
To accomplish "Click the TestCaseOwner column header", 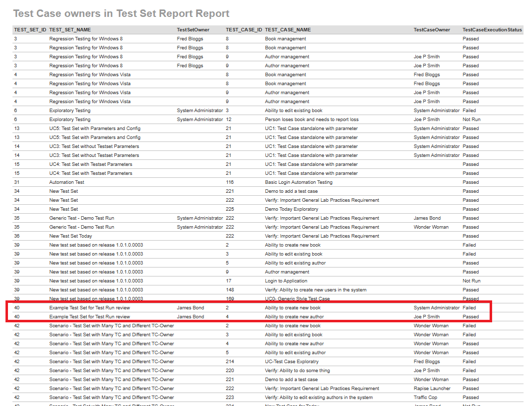I will [431, 30].
